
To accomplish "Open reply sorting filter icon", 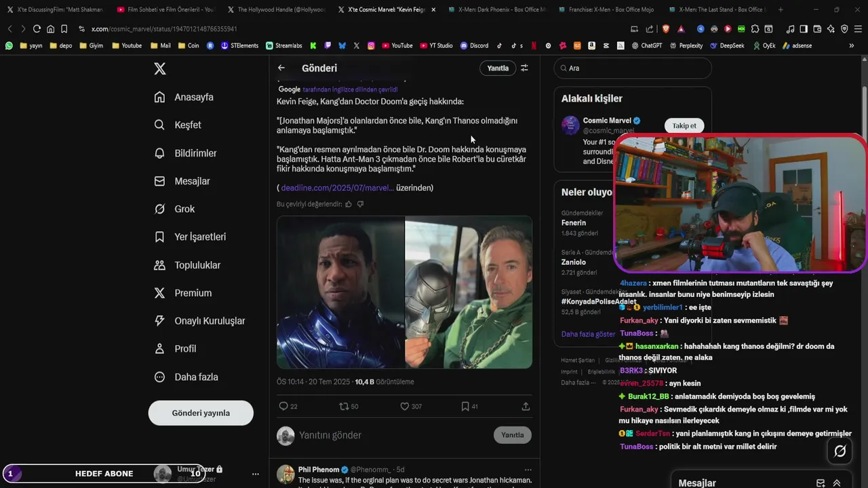I will tap(524, 68).
